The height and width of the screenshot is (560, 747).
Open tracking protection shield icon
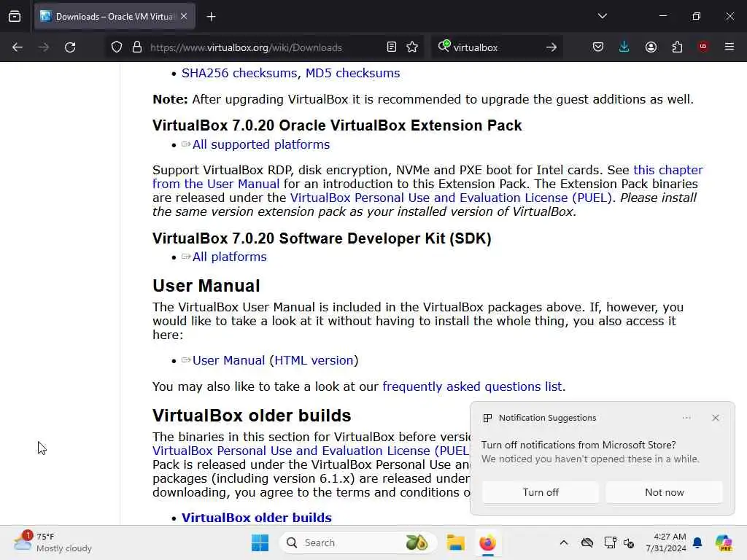117,47
